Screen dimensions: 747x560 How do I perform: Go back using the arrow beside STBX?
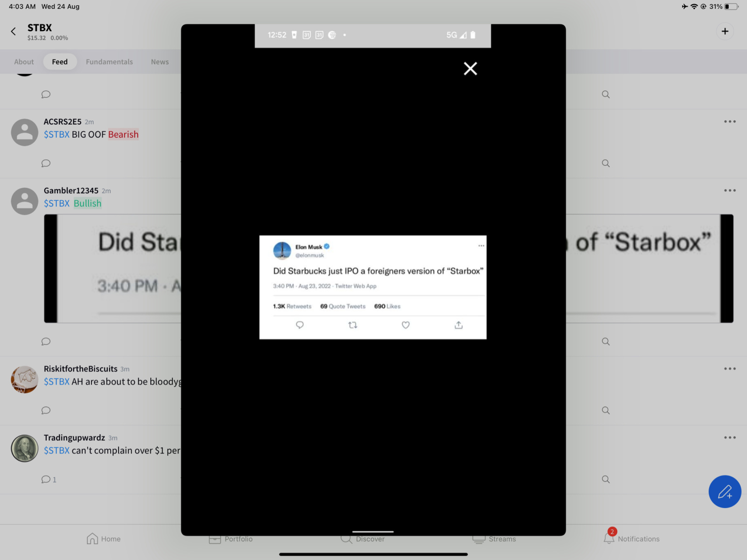click(x=14, y=32)
